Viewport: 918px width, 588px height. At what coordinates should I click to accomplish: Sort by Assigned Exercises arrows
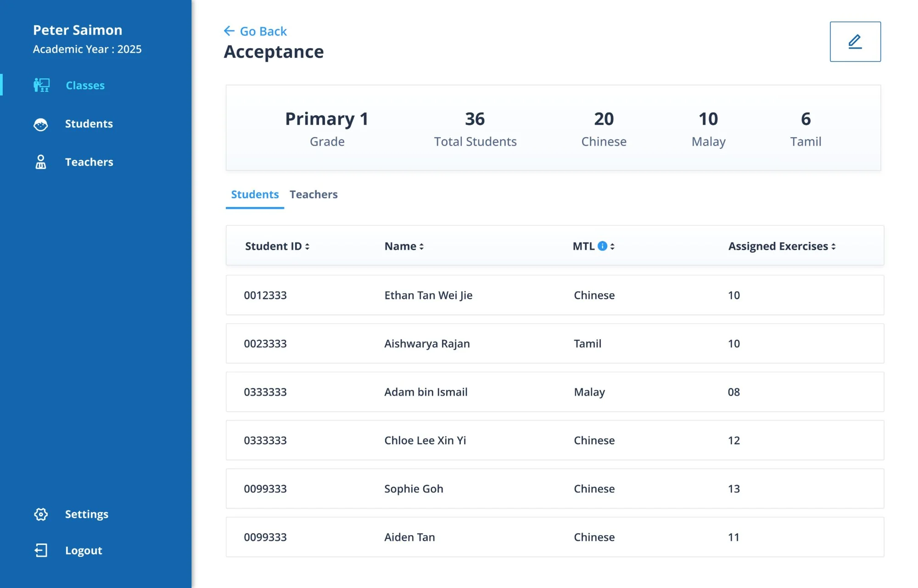[x=834, y=246]
